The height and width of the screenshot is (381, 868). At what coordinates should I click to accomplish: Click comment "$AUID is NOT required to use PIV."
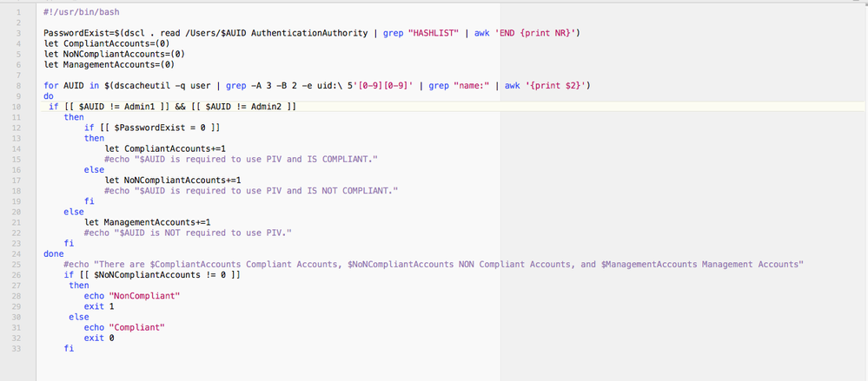[x=202, y=233]
